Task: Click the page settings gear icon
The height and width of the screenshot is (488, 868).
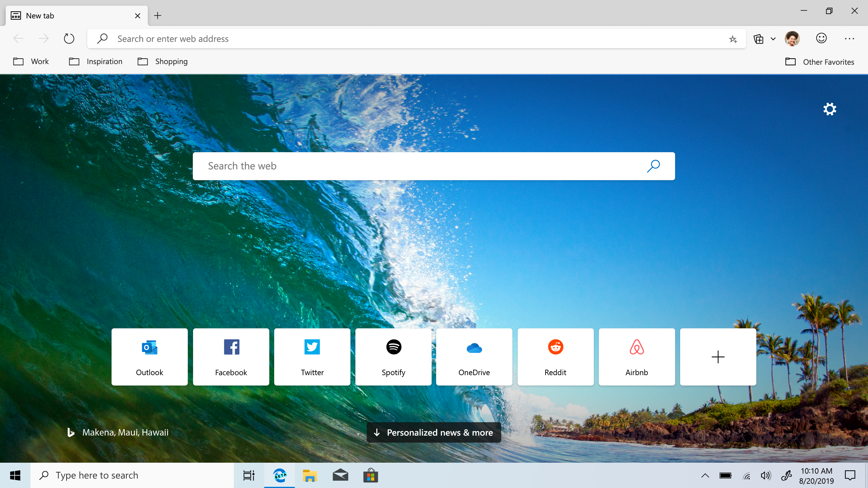Action: click(829, 109)
